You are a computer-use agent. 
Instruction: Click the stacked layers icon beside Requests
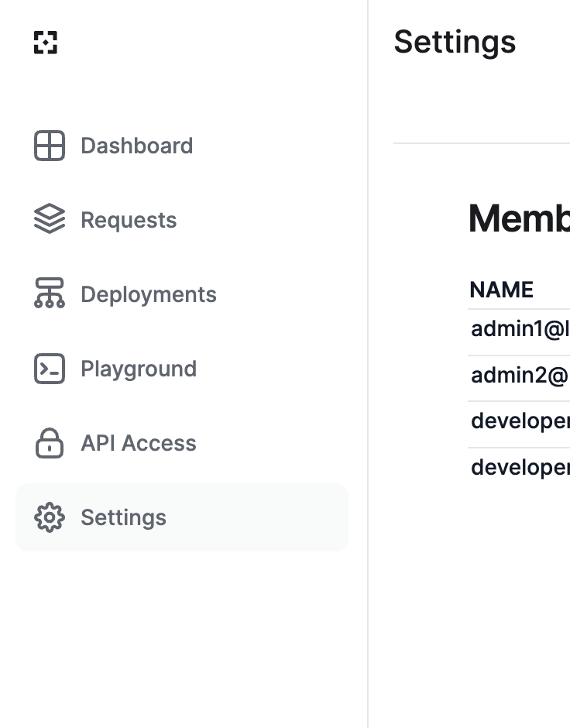[50, 220]
